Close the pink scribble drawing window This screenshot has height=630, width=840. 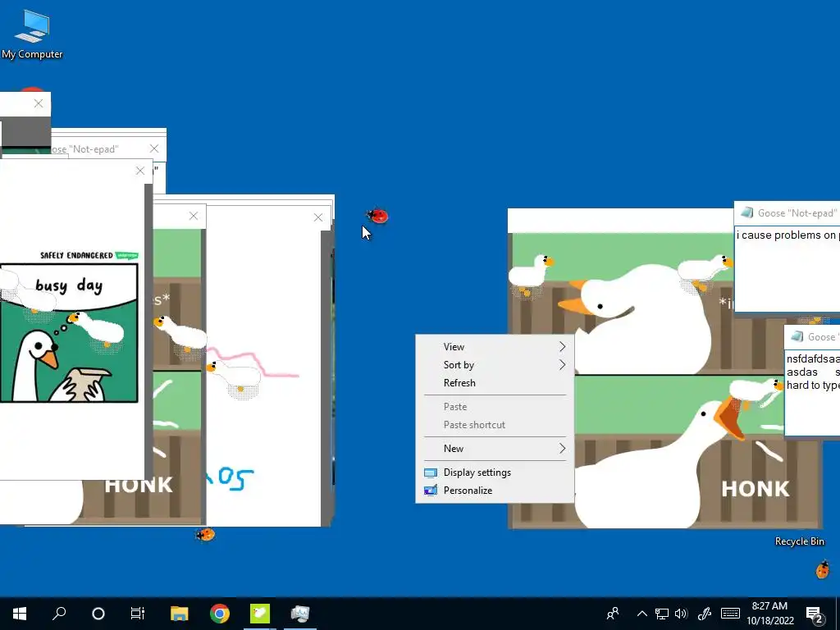318,217
